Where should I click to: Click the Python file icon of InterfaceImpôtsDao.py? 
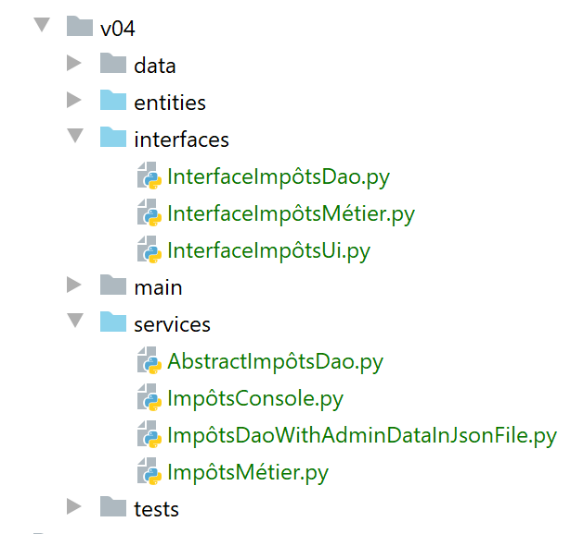click(149, 176)
